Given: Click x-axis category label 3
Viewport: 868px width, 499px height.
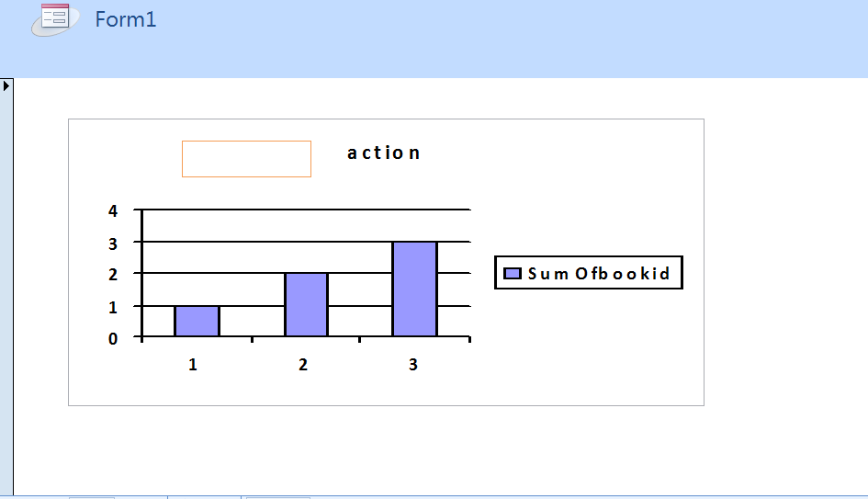Looking at the screenshot, I should click(413, 365).
